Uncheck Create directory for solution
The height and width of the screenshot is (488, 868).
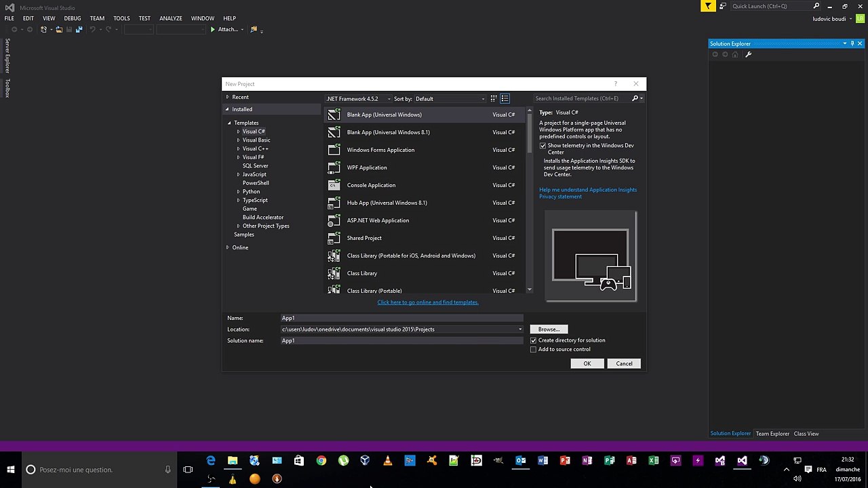click(x=533, y=340)
